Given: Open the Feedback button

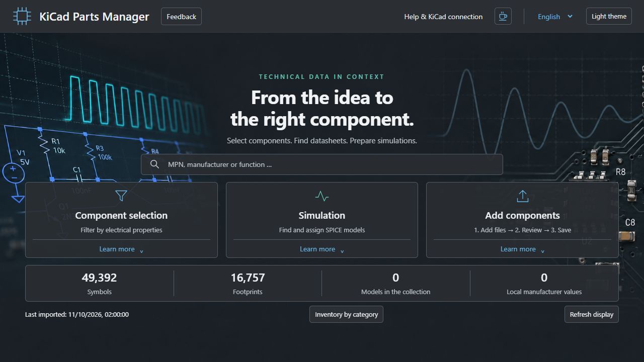Looking at the screenshot, I should (181, 17).
